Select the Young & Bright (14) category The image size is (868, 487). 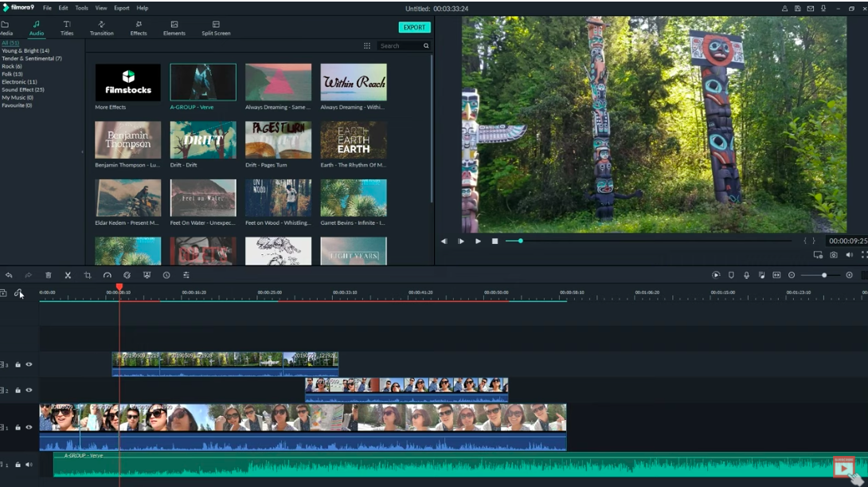[25, 51]
